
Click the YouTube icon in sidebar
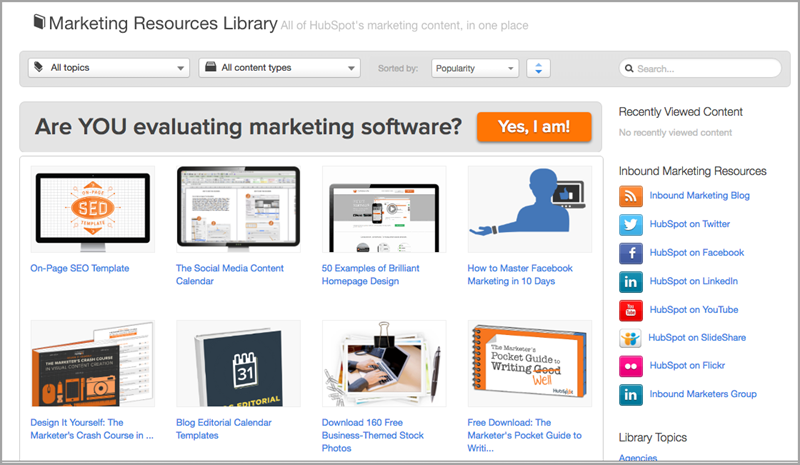(x=631, y=310)
